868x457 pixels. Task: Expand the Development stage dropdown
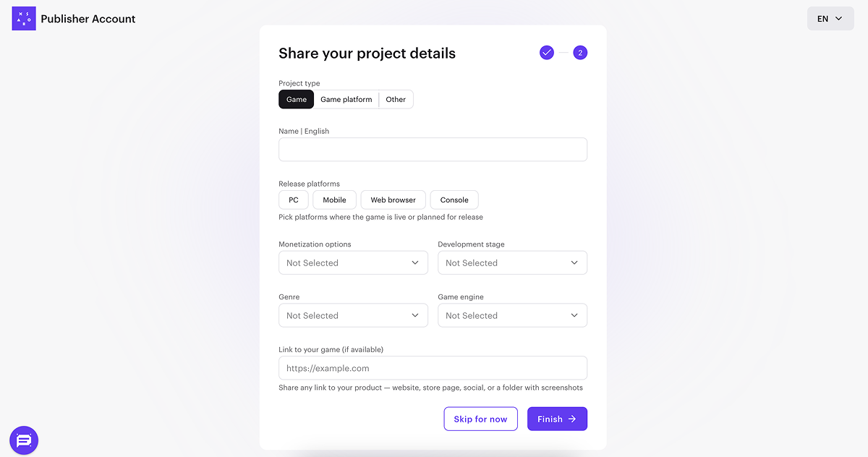tap(512, 263)
